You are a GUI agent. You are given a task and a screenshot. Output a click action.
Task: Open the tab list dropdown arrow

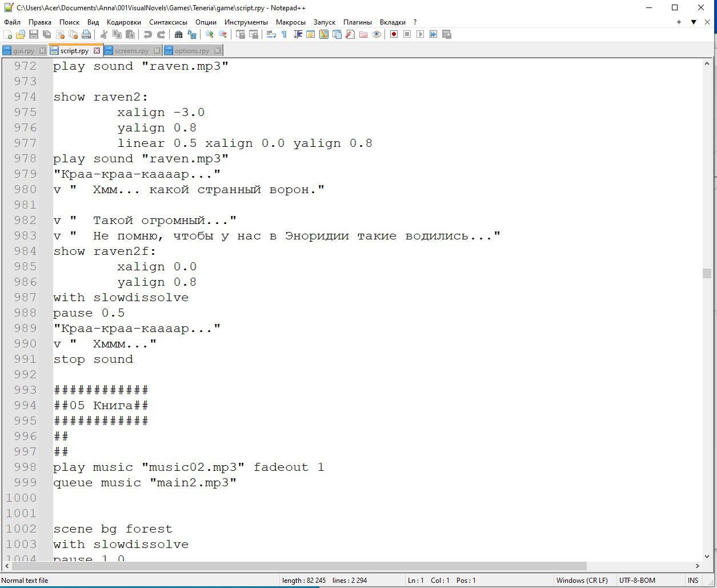694,22
